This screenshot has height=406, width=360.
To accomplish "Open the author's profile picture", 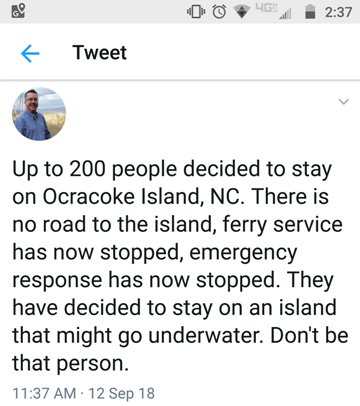I will [39, 114].
